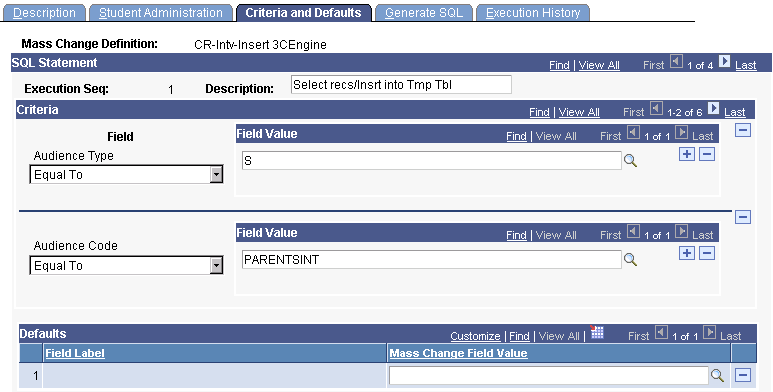Click Find link in SQL Statement header
Viewport: 773px width, 392px height.
559,65
